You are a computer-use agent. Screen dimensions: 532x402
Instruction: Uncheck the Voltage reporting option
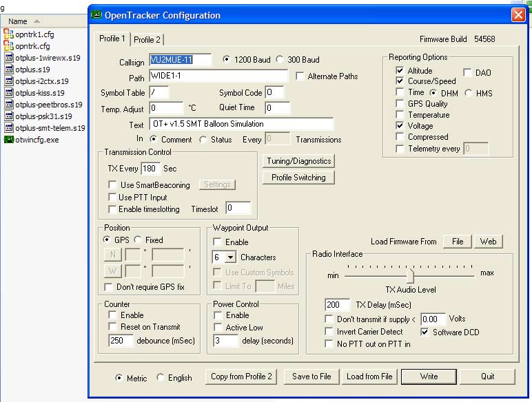400,126
